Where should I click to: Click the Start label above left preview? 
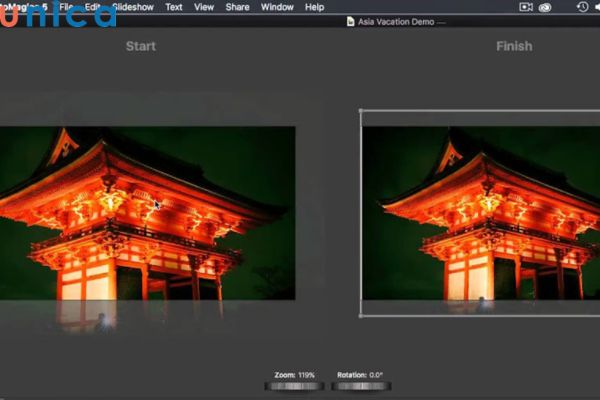click(x=141, y=46)
